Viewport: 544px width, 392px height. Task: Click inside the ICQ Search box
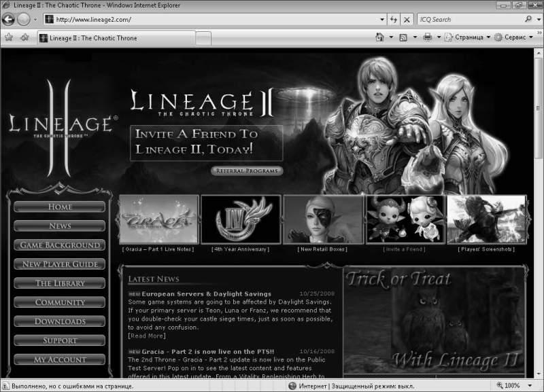coord(470,20)
